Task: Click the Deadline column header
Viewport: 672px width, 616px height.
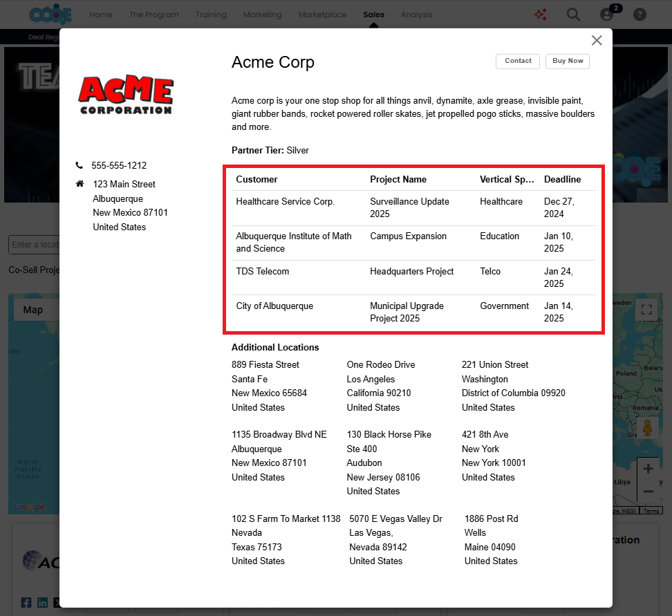Action: pos(562,179)
